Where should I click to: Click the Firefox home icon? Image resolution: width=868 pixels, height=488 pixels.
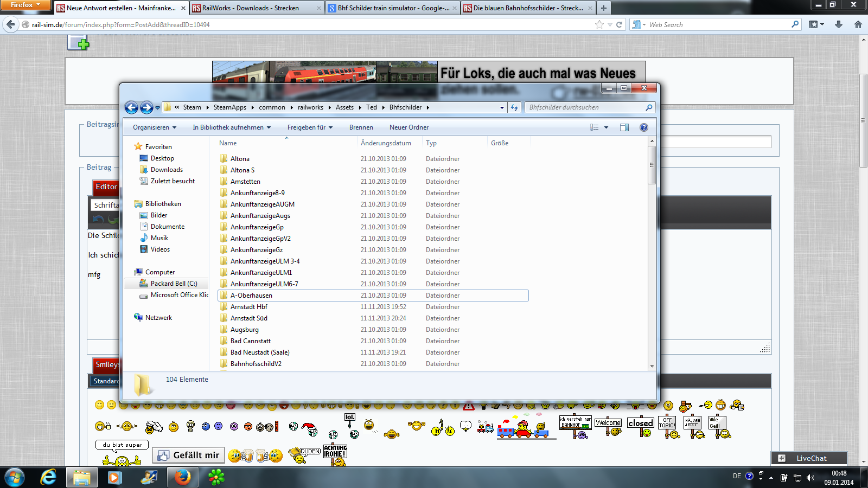[858, 24]
